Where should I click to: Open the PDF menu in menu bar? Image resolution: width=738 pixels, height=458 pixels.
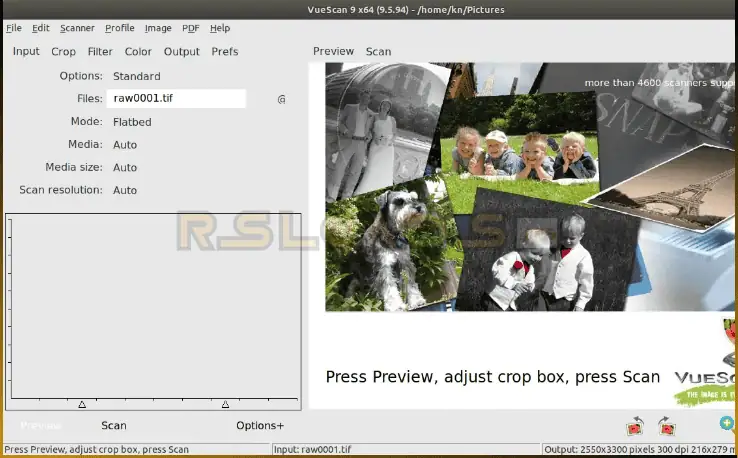click(190, 28)
